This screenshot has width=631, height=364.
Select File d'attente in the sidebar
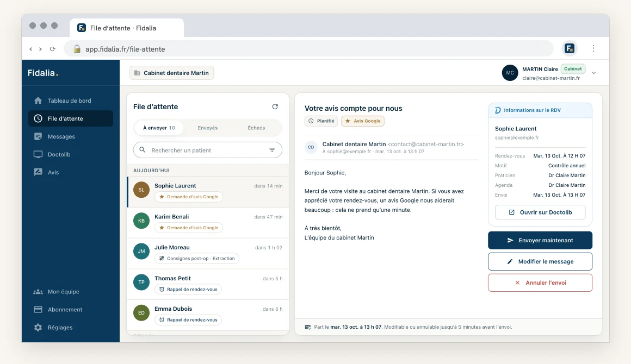coord(70,118)
